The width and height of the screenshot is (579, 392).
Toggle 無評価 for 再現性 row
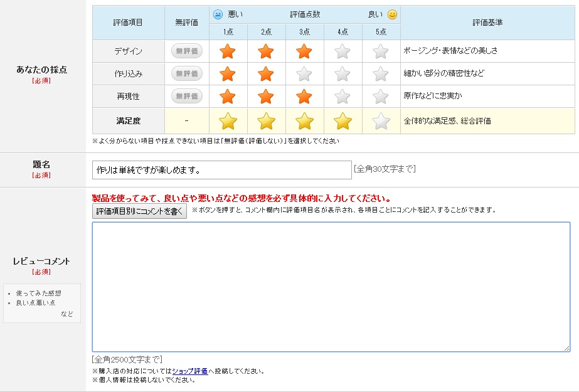click(x=187, y=96)
